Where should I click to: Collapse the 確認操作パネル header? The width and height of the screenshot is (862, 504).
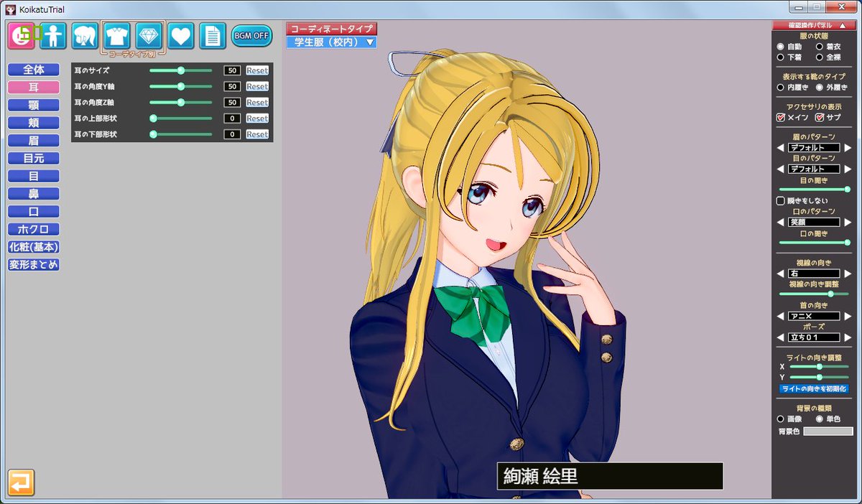coord(814,25)
